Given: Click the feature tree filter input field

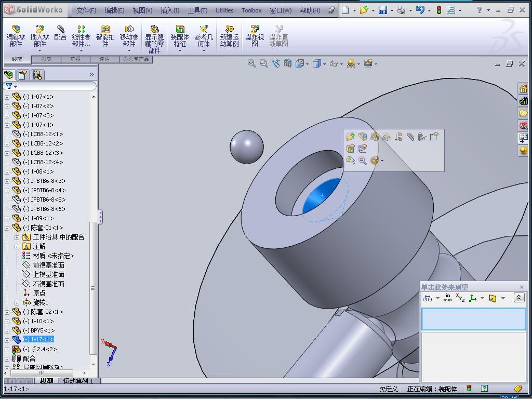Looking at the screenshot, I should point(55,86).
